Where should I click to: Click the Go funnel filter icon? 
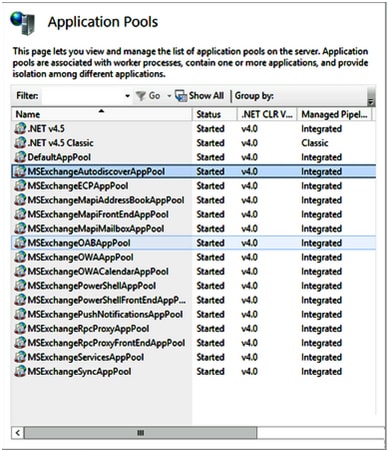(x=141, y=96)
